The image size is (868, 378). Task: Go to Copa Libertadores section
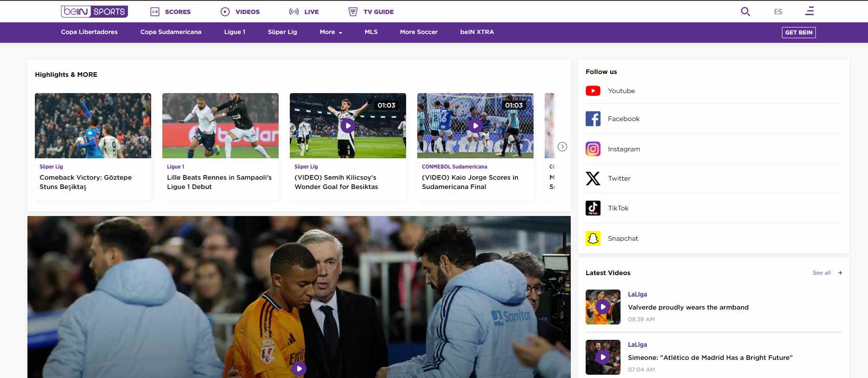tap(89, 32)
